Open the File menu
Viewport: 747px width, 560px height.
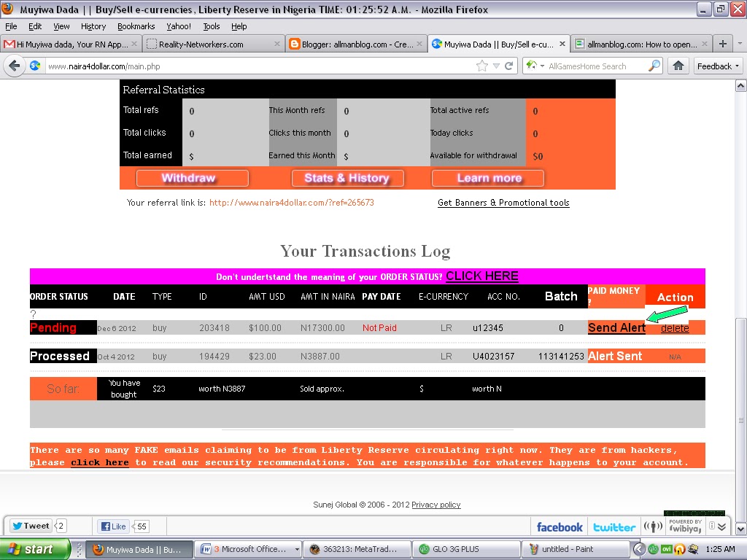pos(11,26)
